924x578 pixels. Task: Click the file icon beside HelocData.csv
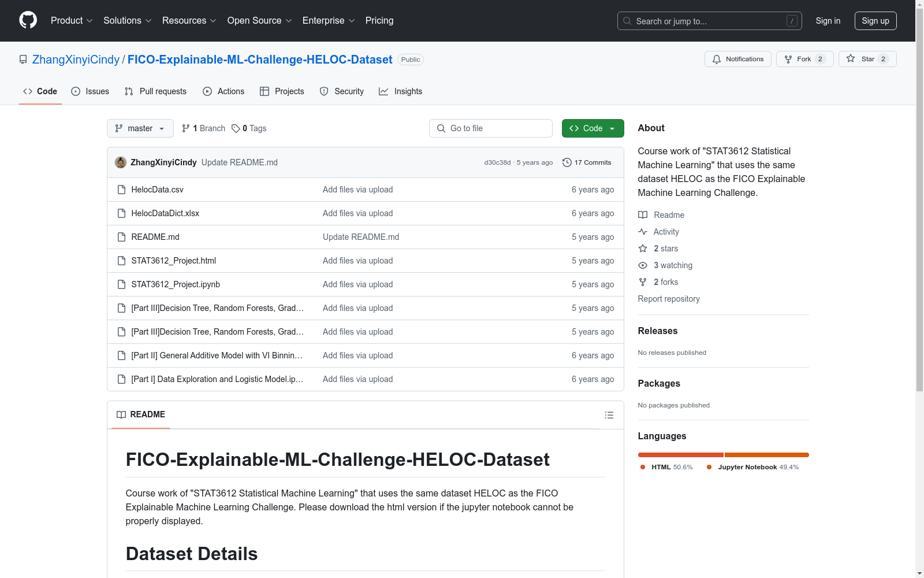click(121, 190)
